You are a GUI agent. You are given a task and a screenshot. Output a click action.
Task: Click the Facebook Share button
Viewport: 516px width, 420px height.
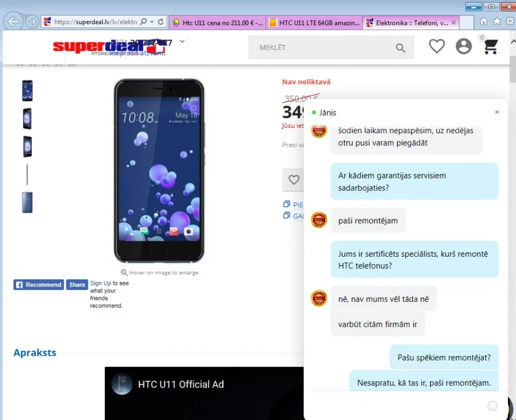77,285
